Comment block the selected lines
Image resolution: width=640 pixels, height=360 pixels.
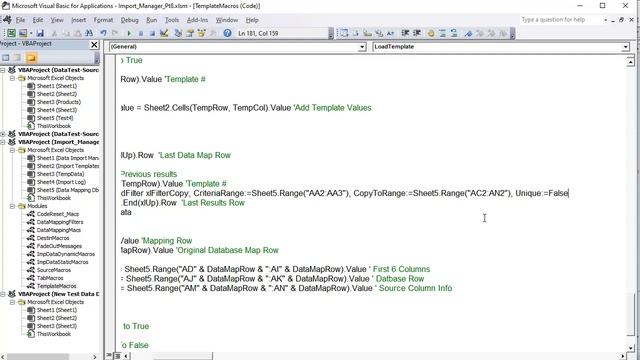tap(442, 33)
